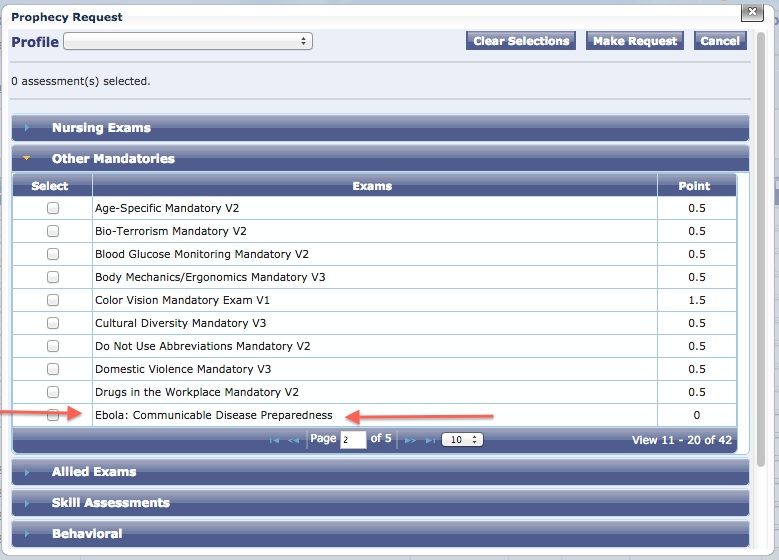779x560 pixels.
Task: Click the Domestic Violence Mandatory V3 text
Action: pos(183,369)
